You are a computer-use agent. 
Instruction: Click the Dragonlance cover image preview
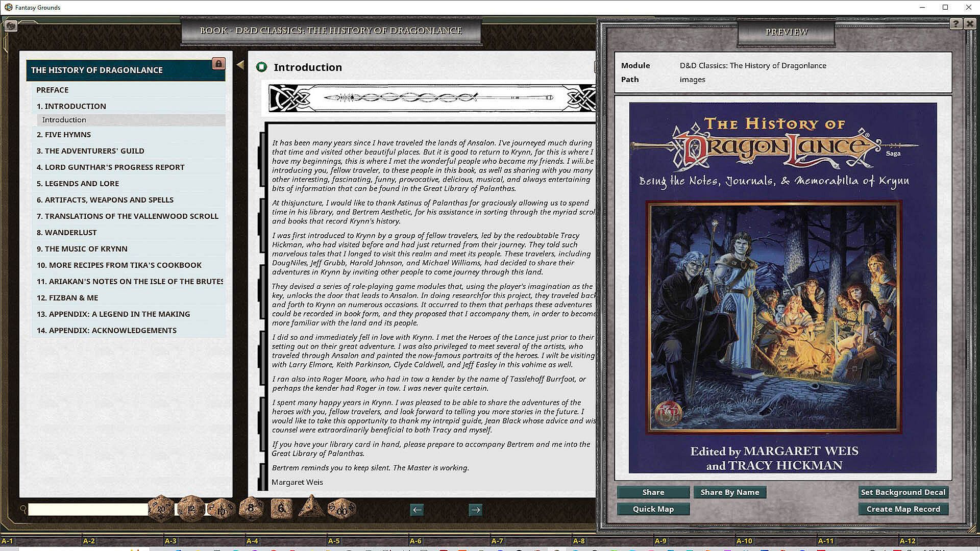[x=782, y=288]
